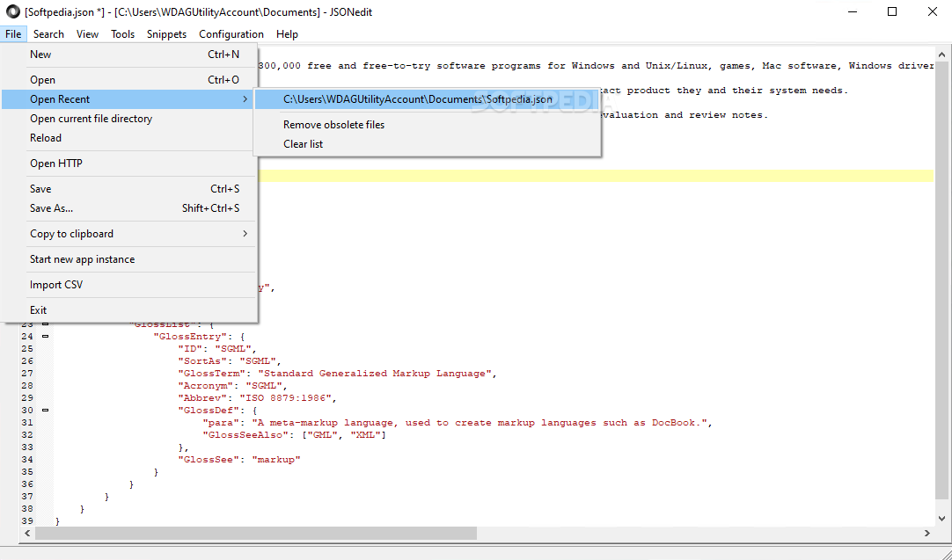Viewport: 952px width, 560px height.
Task: Click line number 39 in the gutter
Action: (27, 521)
